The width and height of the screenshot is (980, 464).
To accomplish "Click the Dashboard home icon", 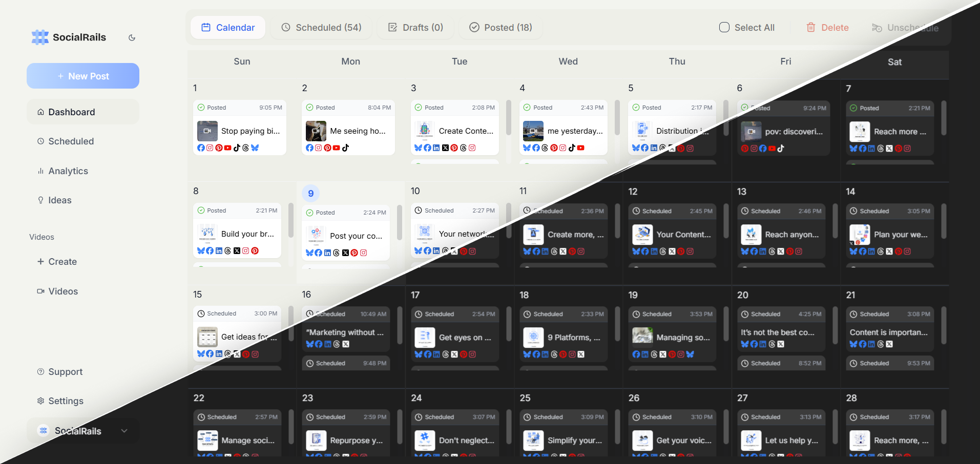I will (41, 112).
